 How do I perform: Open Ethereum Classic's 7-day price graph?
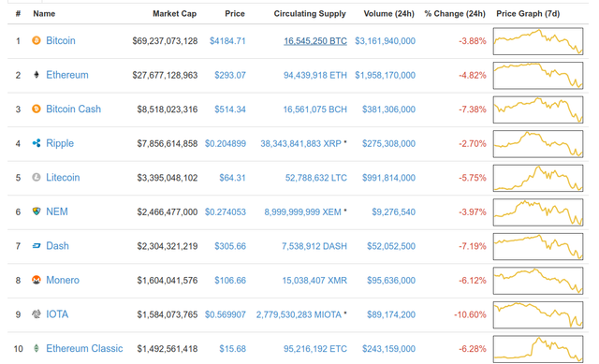tap(538, 349)
